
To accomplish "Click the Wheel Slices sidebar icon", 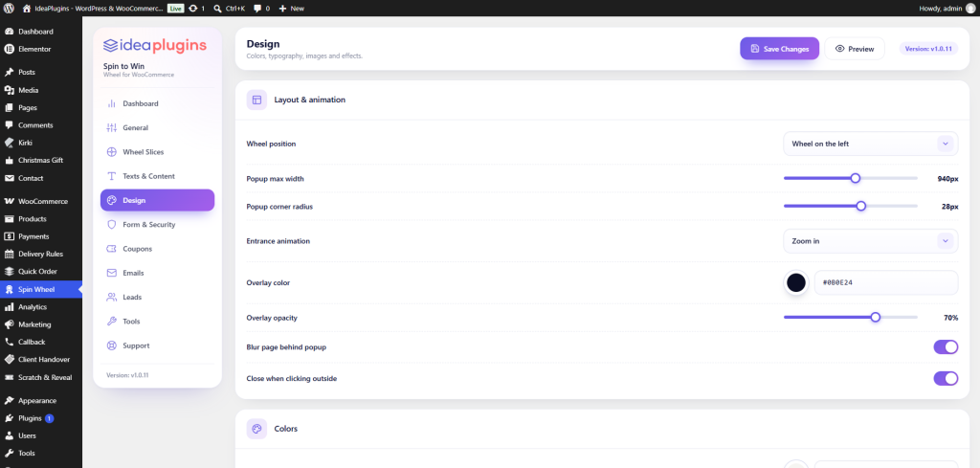I will (112, 152).
